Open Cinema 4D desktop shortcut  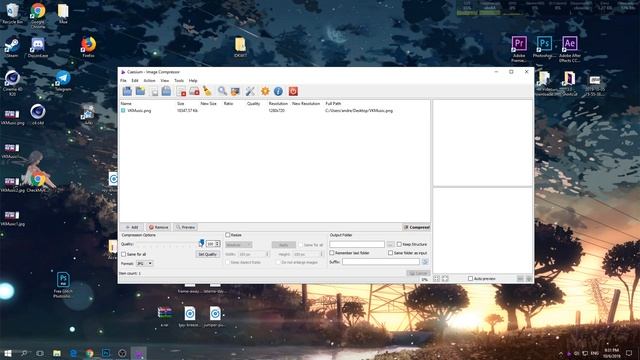(x=13, y=82)
